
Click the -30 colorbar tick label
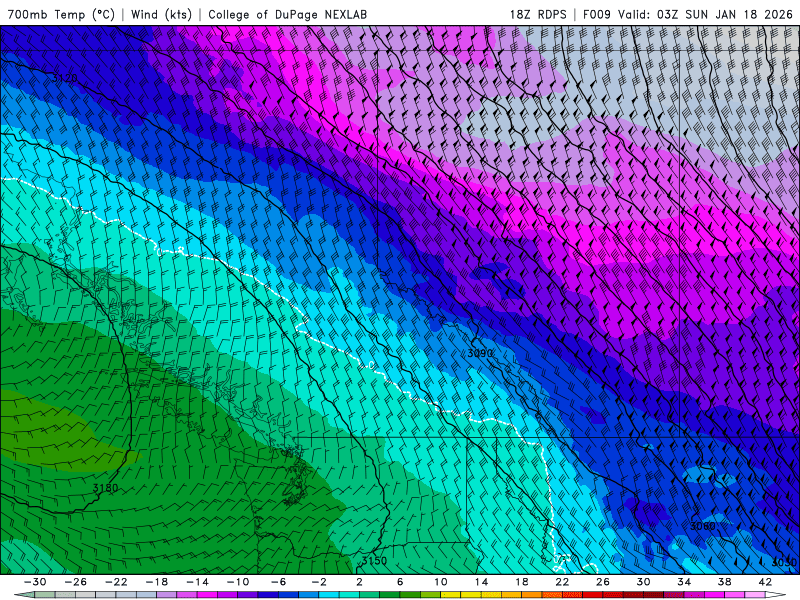[x=35, y=582]
